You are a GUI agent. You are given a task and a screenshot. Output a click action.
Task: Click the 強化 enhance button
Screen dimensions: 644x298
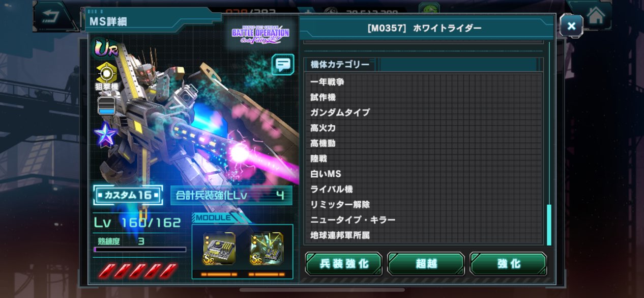pos(508,264)
